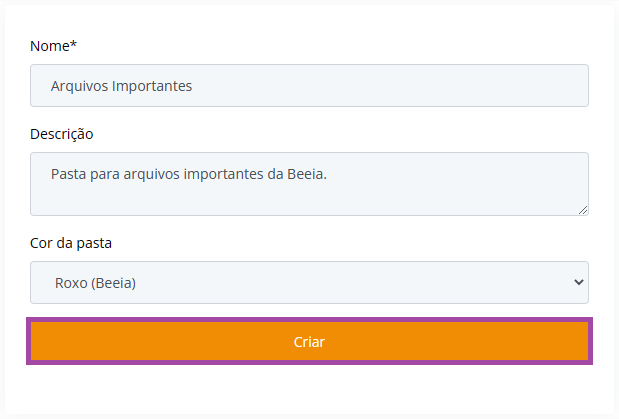Open the Cor da pasta dropdown
Screen dimensions: 619x419
pyautogui.click(x=309, y=282)
